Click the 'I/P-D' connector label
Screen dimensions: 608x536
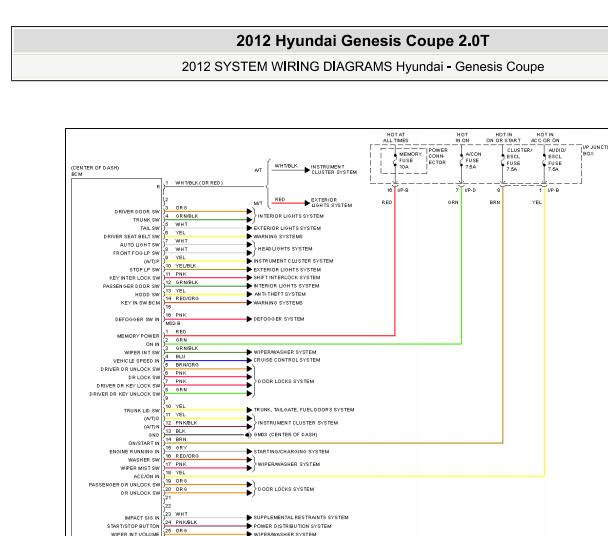470,190
